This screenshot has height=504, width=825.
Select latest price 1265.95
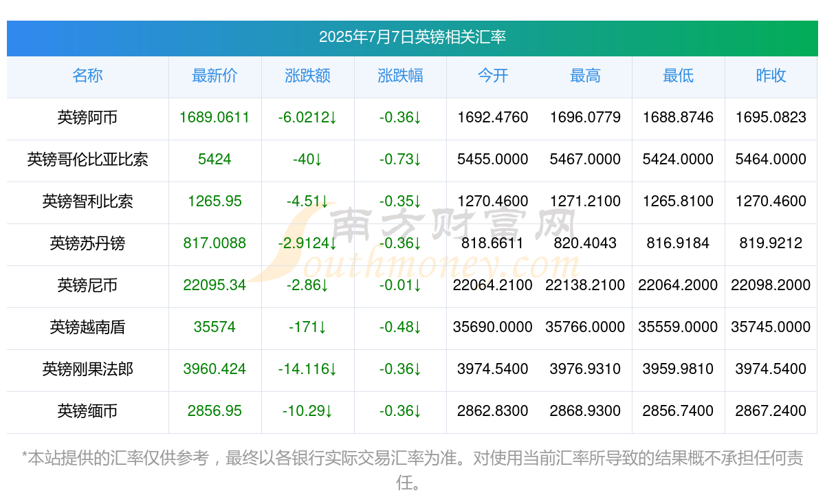[x=214, y=201]
